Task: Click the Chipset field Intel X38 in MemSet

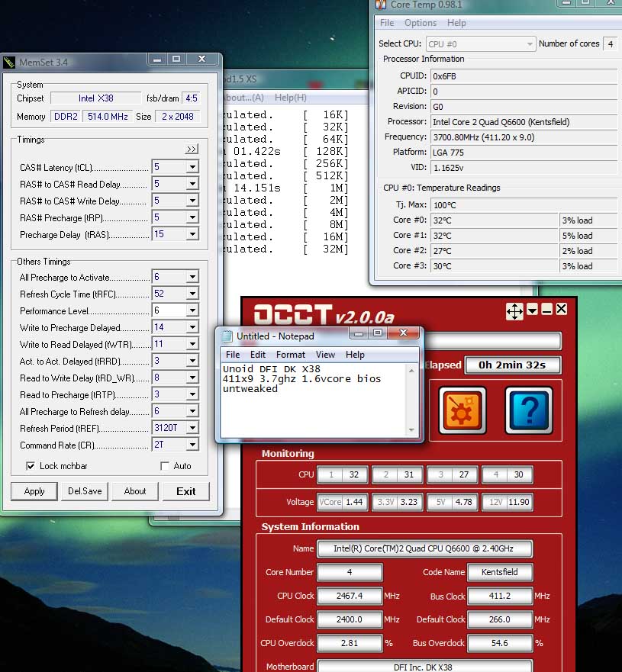Action: point(96,98)
